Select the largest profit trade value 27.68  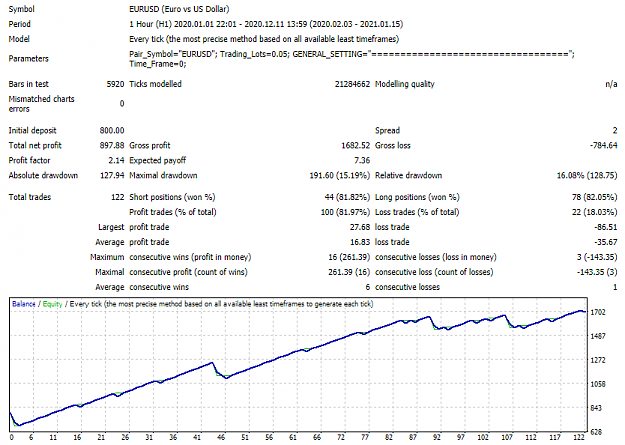point(360,227)
